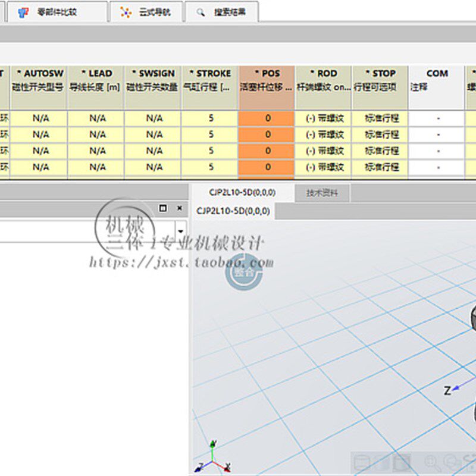This screenshot has width=476, height=476.
Task: Click the XYZ coordinate triad in the 3D view
Action: pos(212,458)
